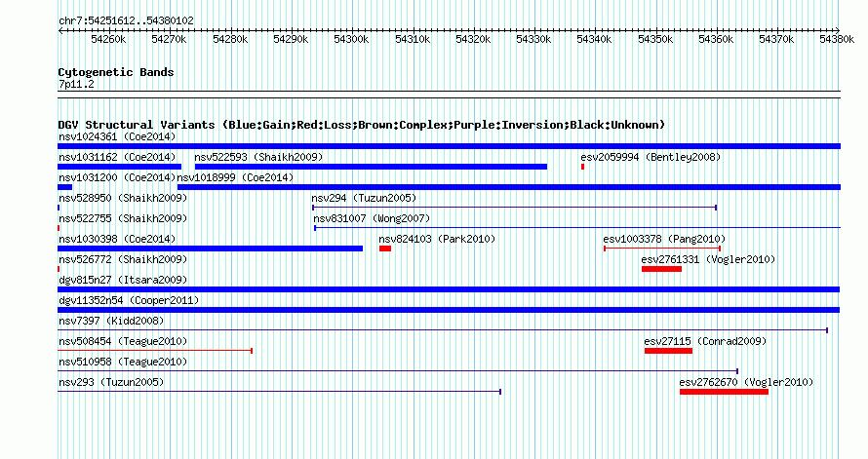Click nsv528950 (Shaikh2009) label
Image resolution: width=868 pixels, height=459 pixels.
pos(123,198)
